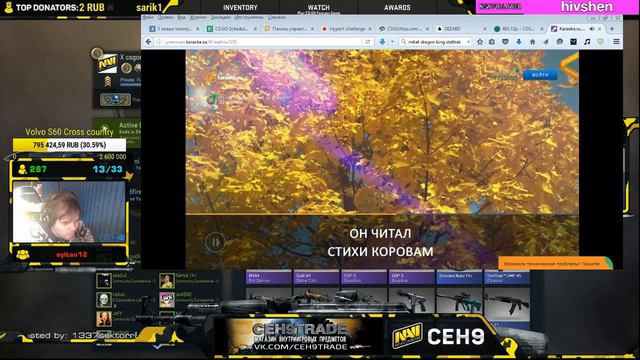Open the browser hamburger menu
The height and width of the screenshot is (360, 640).
pos(616,42)
